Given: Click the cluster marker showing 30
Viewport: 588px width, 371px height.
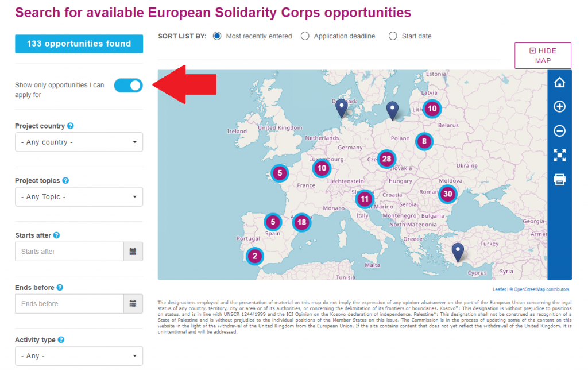Looking at the screenshot, I should (x=448, y=194).
